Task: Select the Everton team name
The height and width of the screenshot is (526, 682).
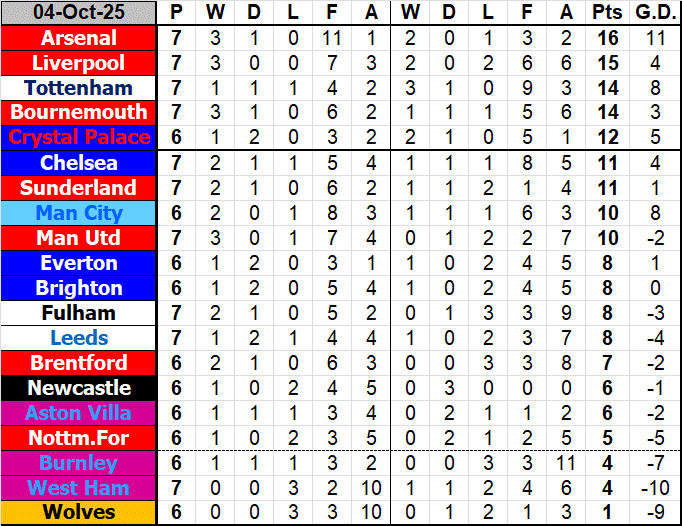Action: (x=79, y=263)
